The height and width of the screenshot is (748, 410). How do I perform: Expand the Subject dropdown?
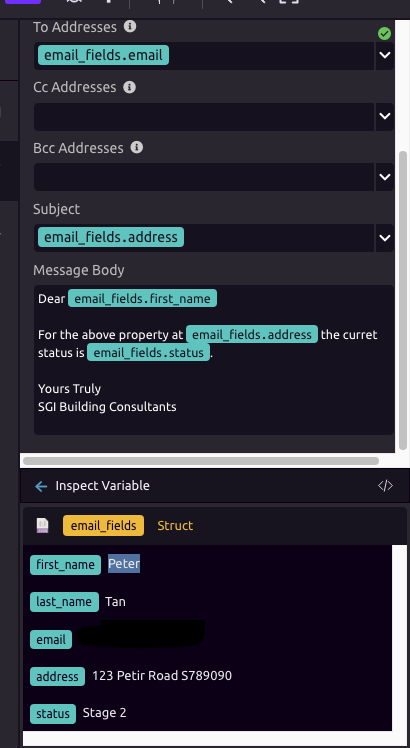coord(385,238)
